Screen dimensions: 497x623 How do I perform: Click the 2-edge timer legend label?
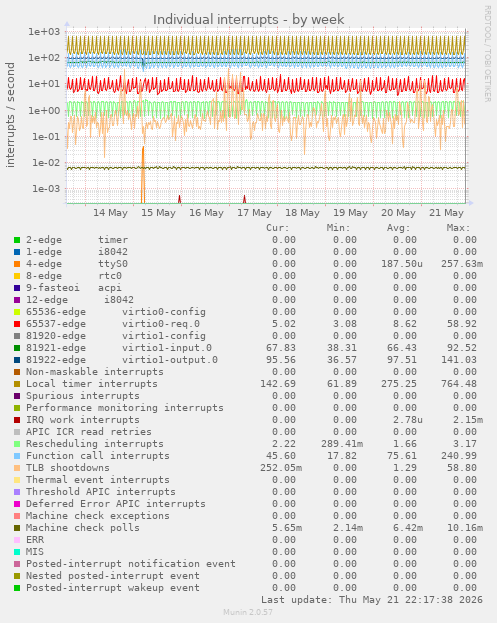77,240
